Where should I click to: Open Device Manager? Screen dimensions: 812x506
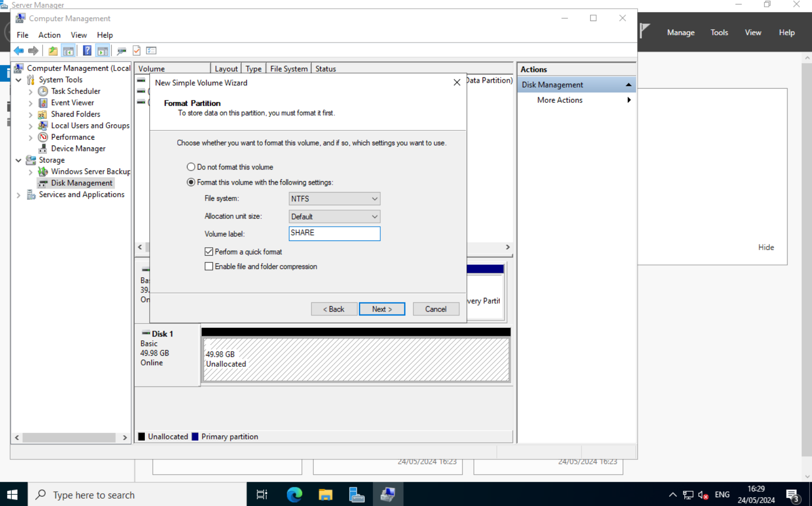click(x=78, y=148)
